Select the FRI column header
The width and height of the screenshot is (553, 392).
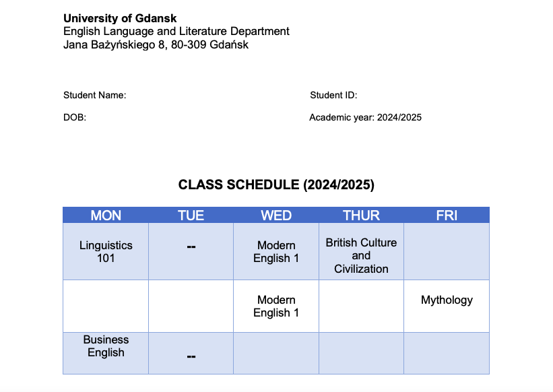tap(447, 215)
